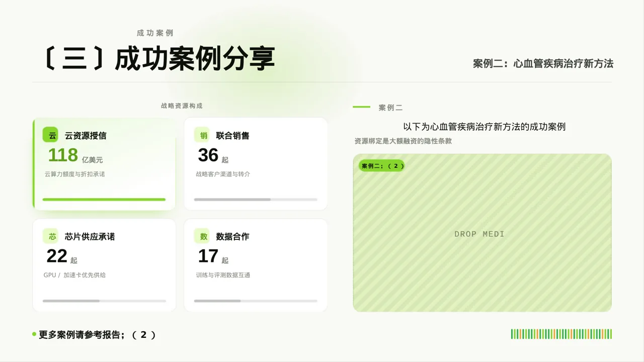644x362 pixels.
Task: Click the value 17 起
Action: (x=213, y=256)
